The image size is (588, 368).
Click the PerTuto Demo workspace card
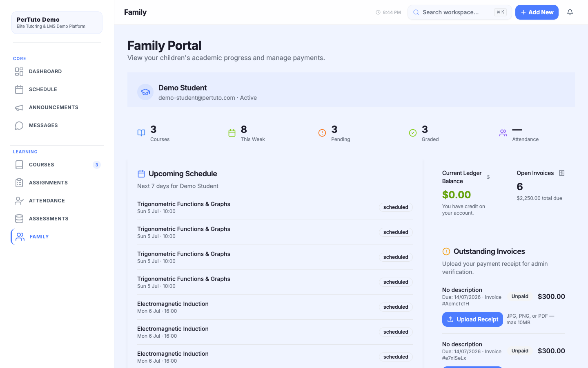click(x=57, y=22)
